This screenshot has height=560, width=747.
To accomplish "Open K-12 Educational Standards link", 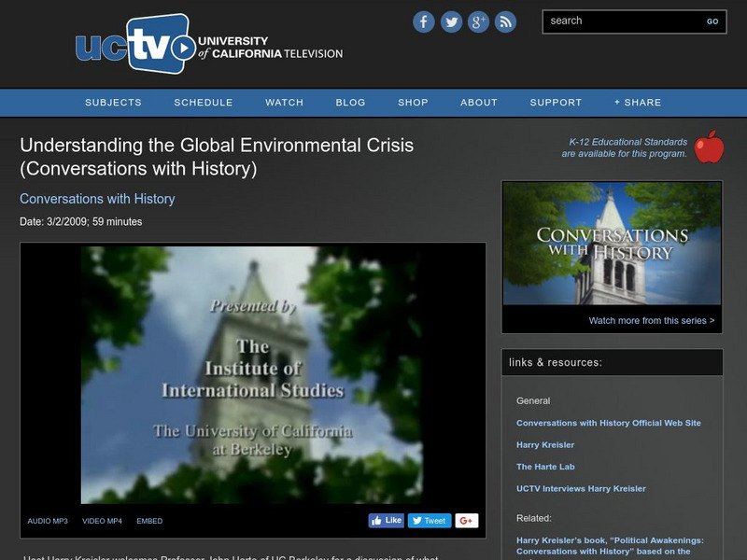I will (x=624, y=147).
